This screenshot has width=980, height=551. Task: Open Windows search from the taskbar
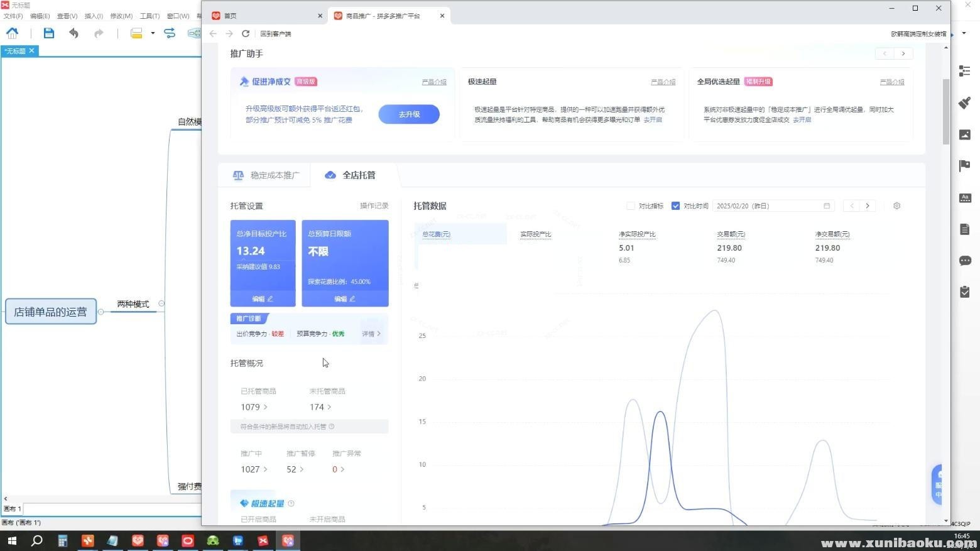pos(36,540)
